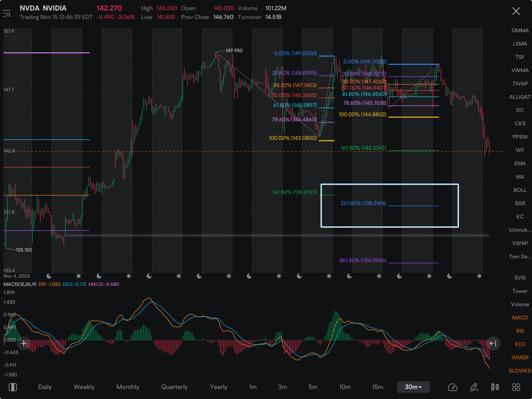The image size is (532, 399).
Task: Select the 361.80% (134.0946) Fibonacci line
Action: 414,263
